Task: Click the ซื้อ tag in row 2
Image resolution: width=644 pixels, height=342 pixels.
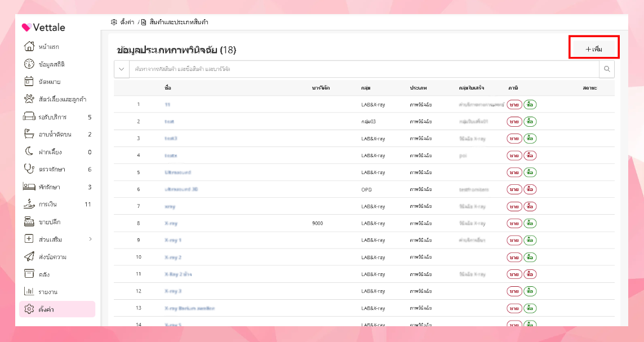Action: click(x=530, y=122)
